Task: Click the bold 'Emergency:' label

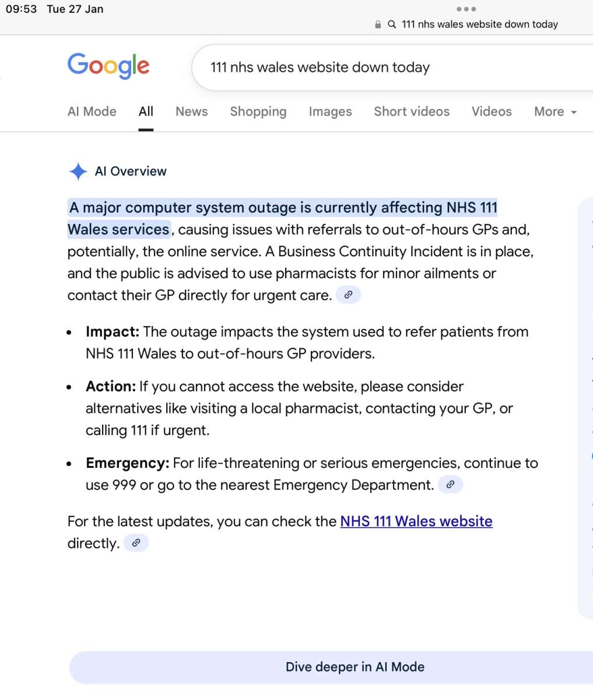Action: [128, 463]
